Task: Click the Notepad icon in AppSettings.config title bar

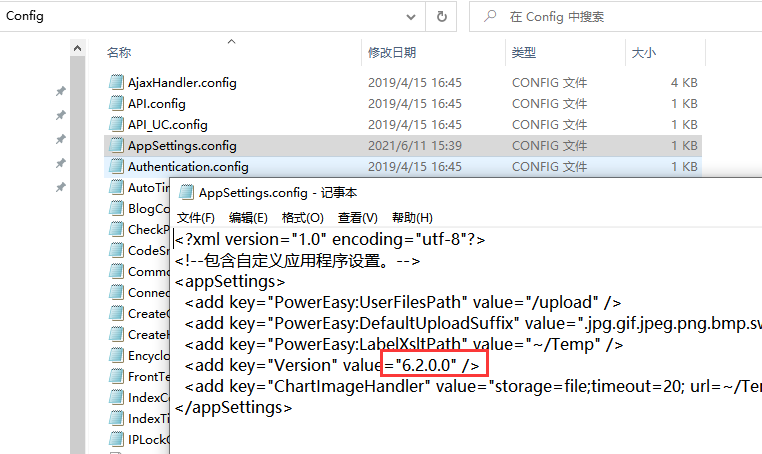Action: coord(186,192)
